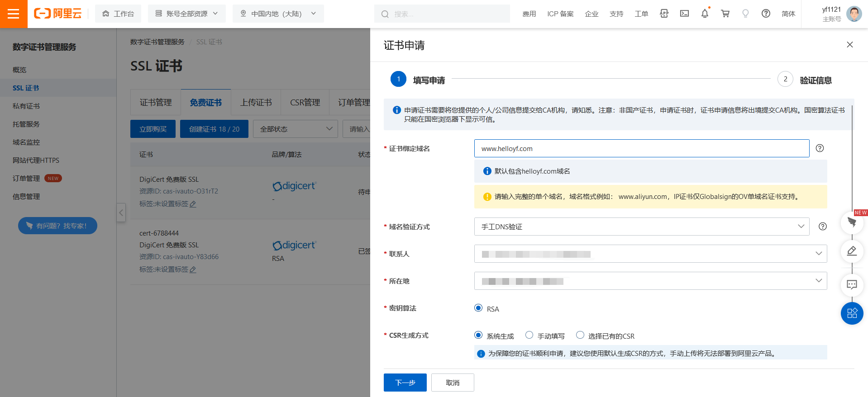Close the certificate application panel
This screenshot has height=397, width=868.
point(849,45)
